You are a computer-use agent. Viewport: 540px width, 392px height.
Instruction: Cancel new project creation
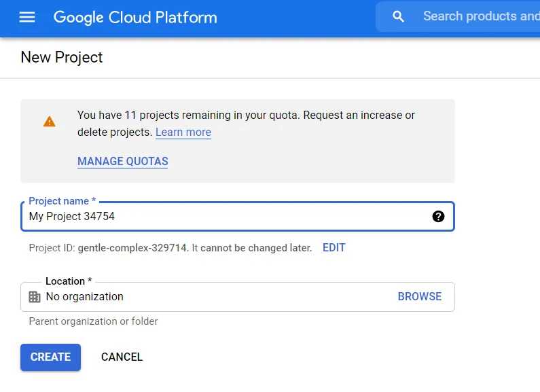(122, 357)
